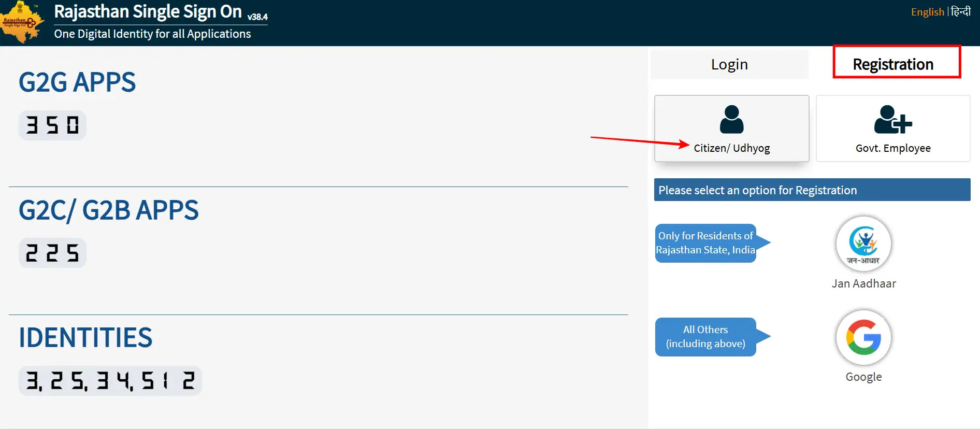The image size is (980, 429).
Task: Click 'Please select an option for Registration' banner
Action: 811,190
